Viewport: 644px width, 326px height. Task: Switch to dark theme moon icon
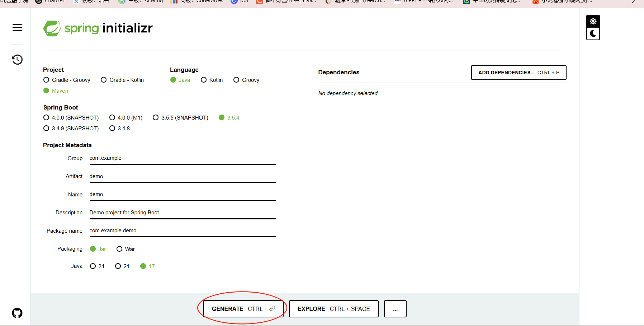[x=593, y=34]
